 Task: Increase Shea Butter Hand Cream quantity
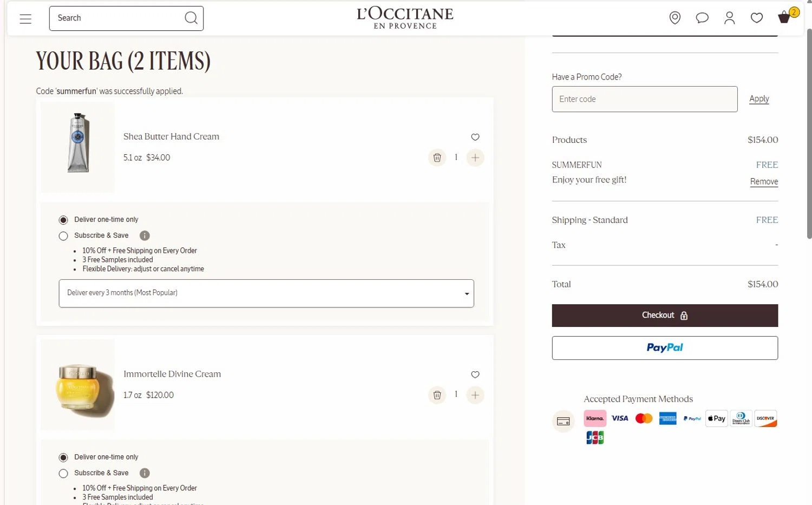[x=475, y=158]
